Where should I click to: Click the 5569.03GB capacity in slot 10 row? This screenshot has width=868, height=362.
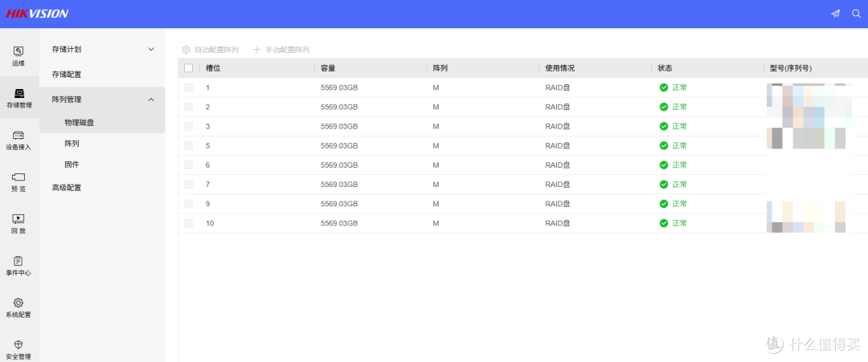click(x=339, y=222)
